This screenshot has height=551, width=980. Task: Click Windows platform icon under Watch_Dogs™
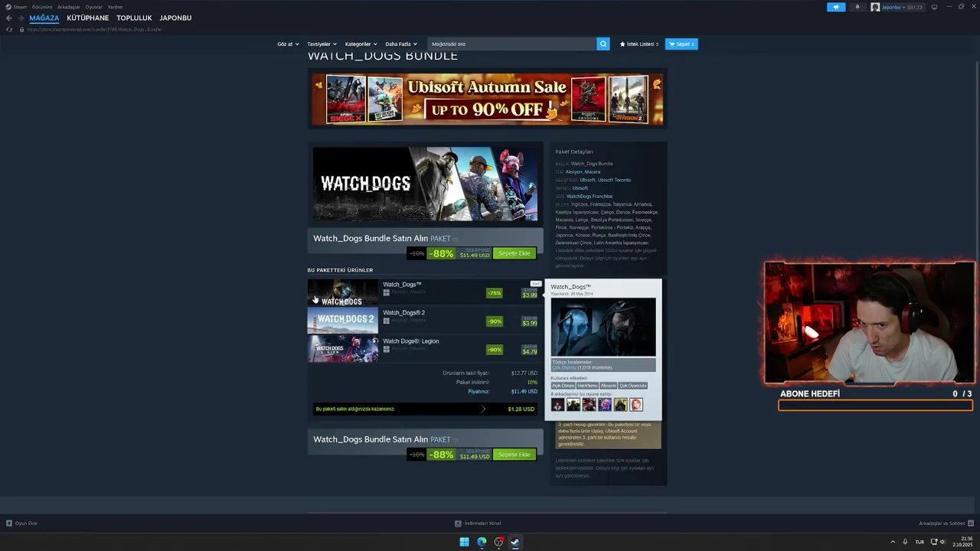386,292
